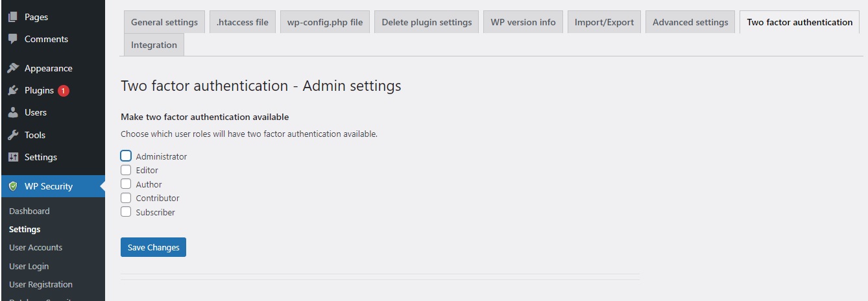This screenshot has width=868, height=301.
Task: Check the Editor role checkbox
Action: [x=126, y=170]
